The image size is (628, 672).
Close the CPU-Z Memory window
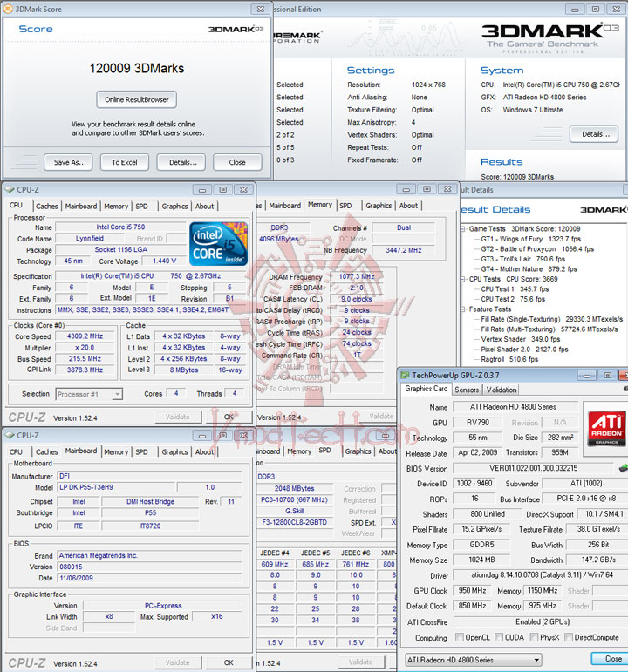[447, 189]
